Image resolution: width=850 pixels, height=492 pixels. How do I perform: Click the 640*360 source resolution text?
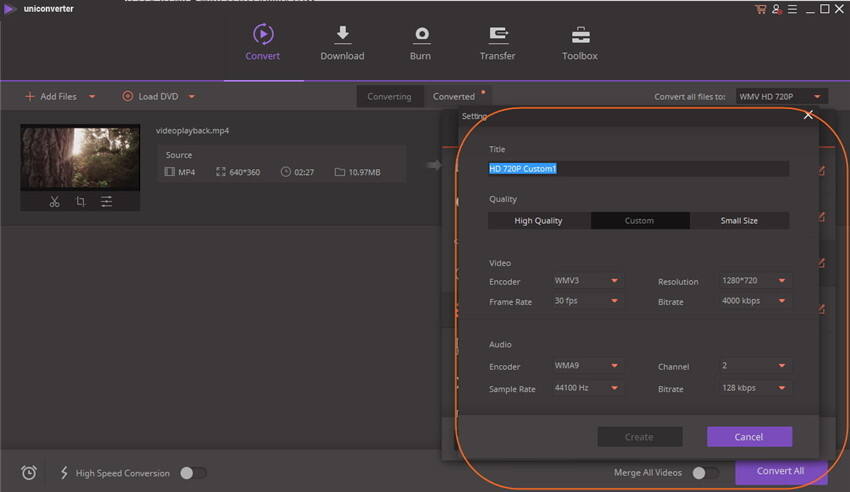(244, 172)
